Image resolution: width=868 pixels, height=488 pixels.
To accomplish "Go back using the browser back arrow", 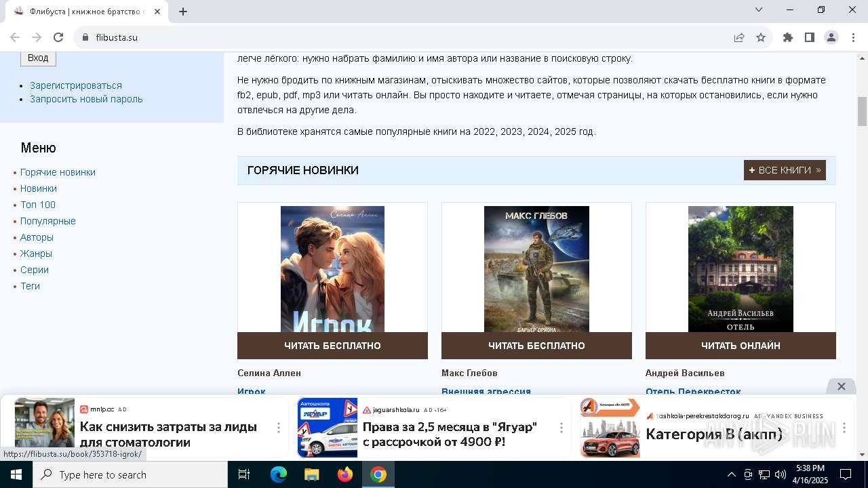I will [x=15, y=37].
